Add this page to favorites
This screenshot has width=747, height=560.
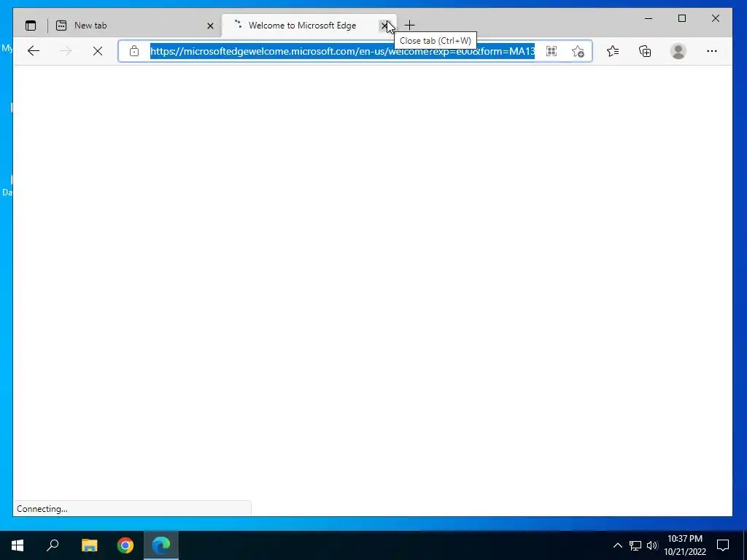pos(578,51)
